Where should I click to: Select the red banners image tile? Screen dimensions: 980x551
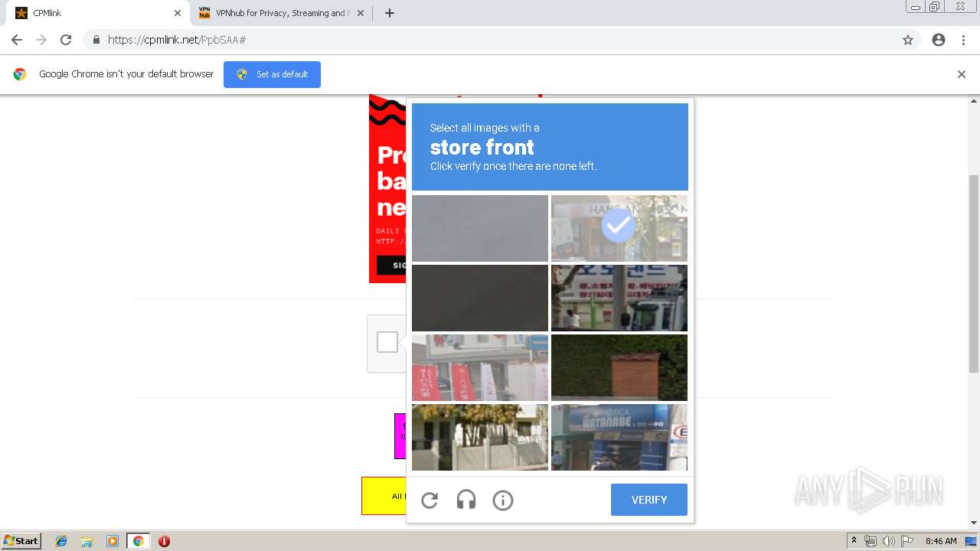(x=480, y=367)
